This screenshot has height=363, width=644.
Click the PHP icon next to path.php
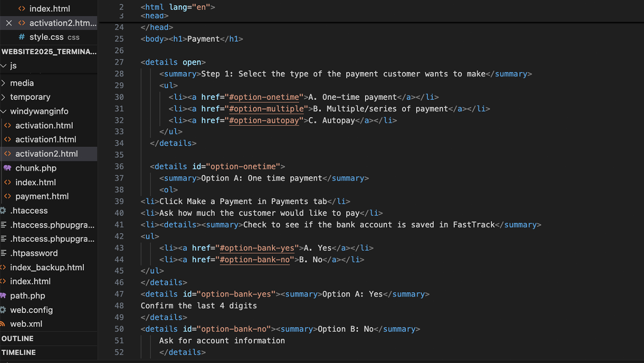pyautogui.click(x=3, y=296)
